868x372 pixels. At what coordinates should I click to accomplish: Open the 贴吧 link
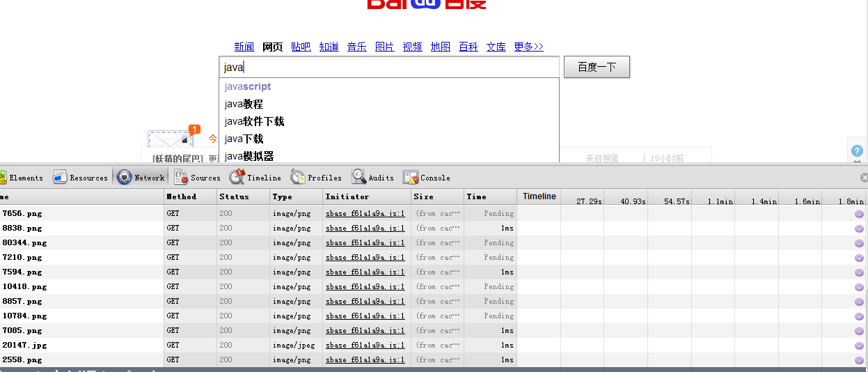pyautogui.click(x=301, y=47)
